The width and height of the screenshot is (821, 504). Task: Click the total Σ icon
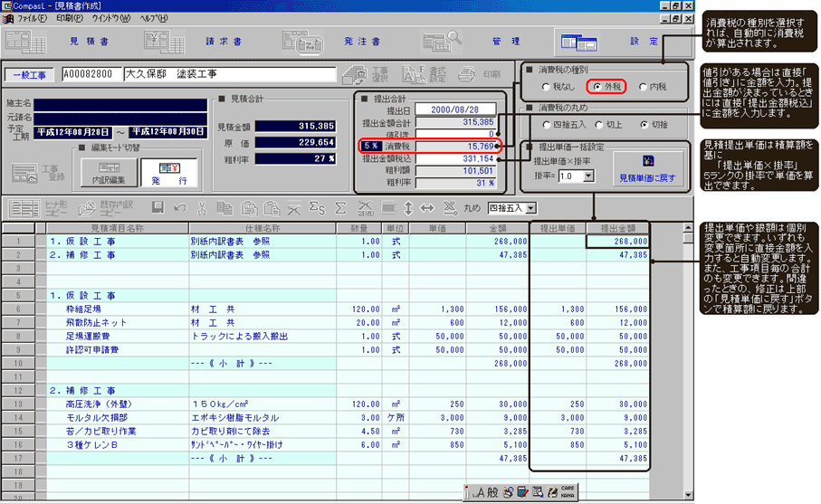[x=340, y=208]
